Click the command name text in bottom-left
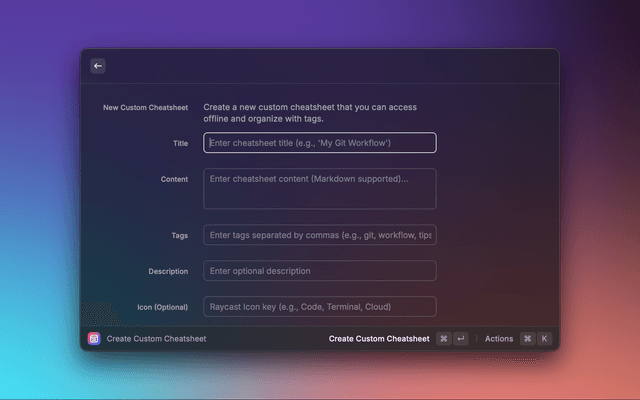Viewport: 640px width, 400px height. pyautogui.click(x=156, y=339)
